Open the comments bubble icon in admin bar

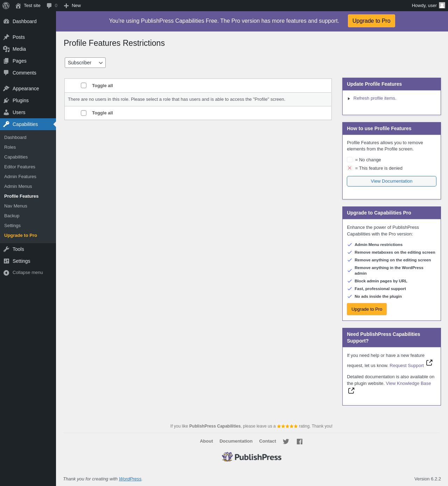49,6
